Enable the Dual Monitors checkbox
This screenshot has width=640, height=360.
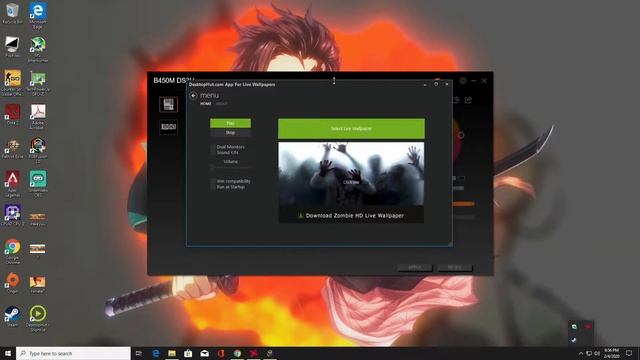pos(213,147)
